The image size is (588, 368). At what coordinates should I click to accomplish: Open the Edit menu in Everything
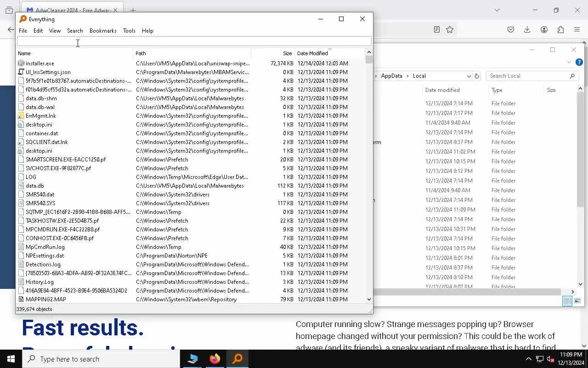point(38,31)
